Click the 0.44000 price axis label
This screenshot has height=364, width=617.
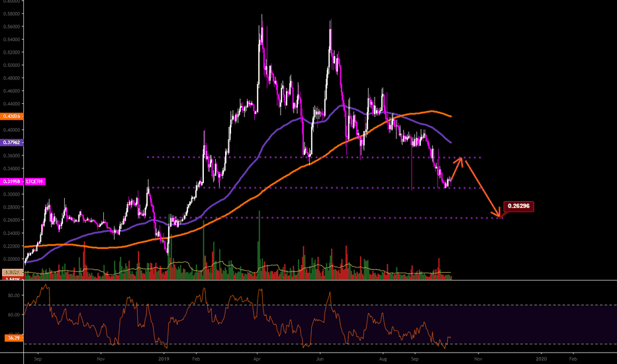[11, 104]
